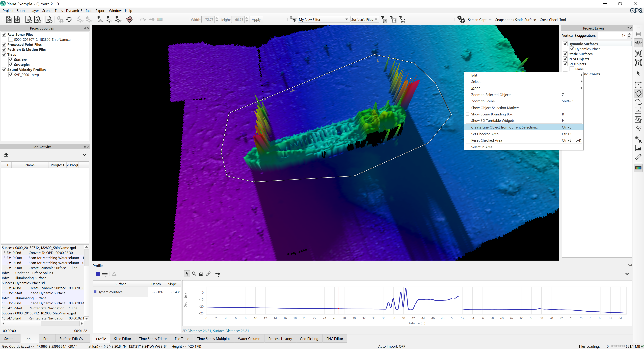Click the magnifier zoom icon in Profile toolbar

pos(194,274)
